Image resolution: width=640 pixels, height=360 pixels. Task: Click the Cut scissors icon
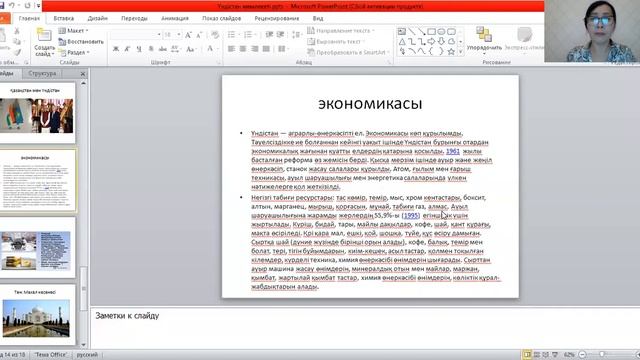click(x=17, y=31)
